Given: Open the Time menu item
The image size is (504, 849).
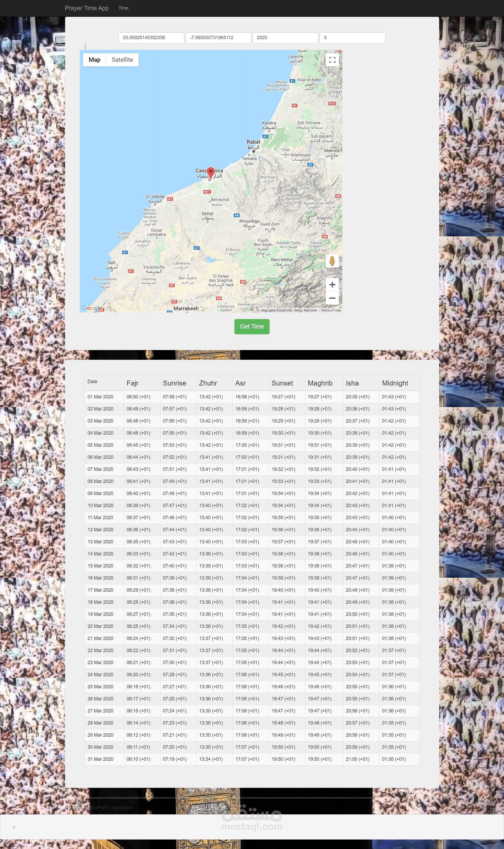Looking at the screenshot, I should 123,8.
